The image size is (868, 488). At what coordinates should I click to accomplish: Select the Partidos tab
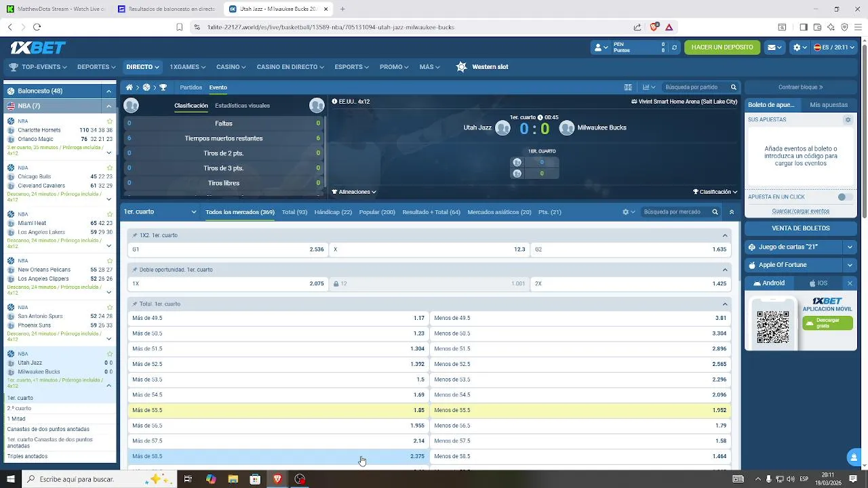coord(191,87)
